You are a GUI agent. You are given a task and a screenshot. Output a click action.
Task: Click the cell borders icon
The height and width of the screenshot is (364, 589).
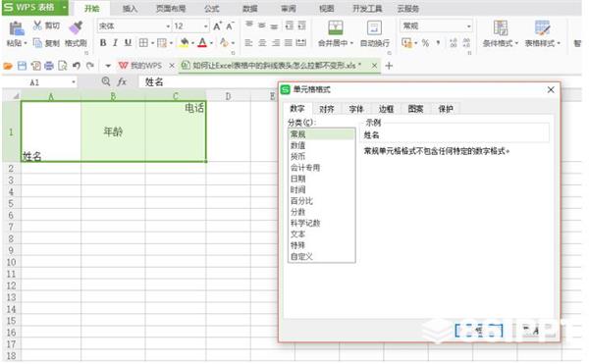(143, 43)
